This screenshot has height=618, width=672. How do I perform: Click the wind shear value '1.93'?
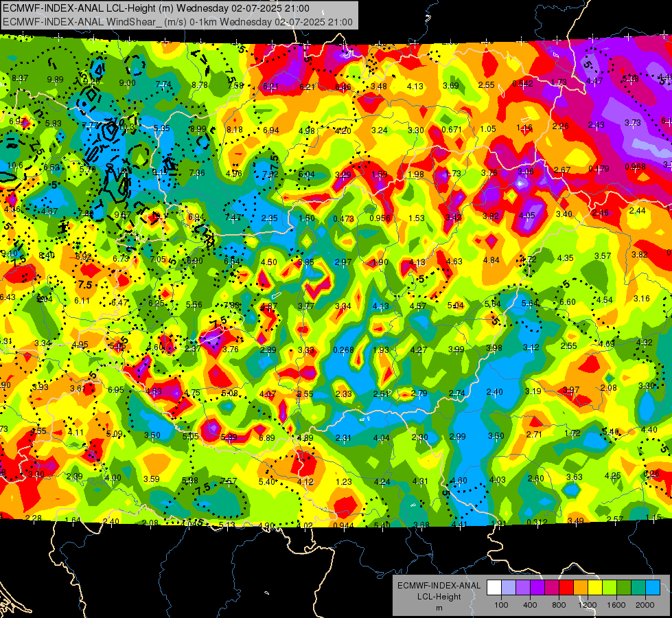click(380, 350)
